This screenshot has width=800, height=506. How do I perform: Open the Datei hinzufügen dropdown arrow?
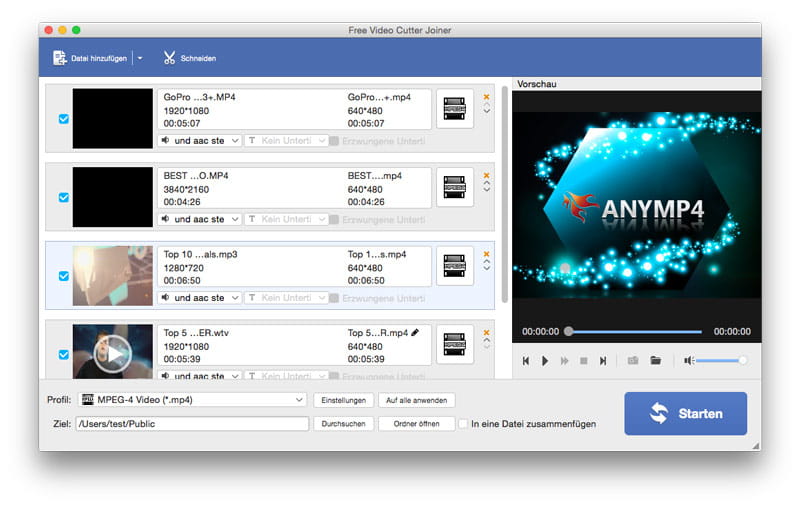[140, 58]
